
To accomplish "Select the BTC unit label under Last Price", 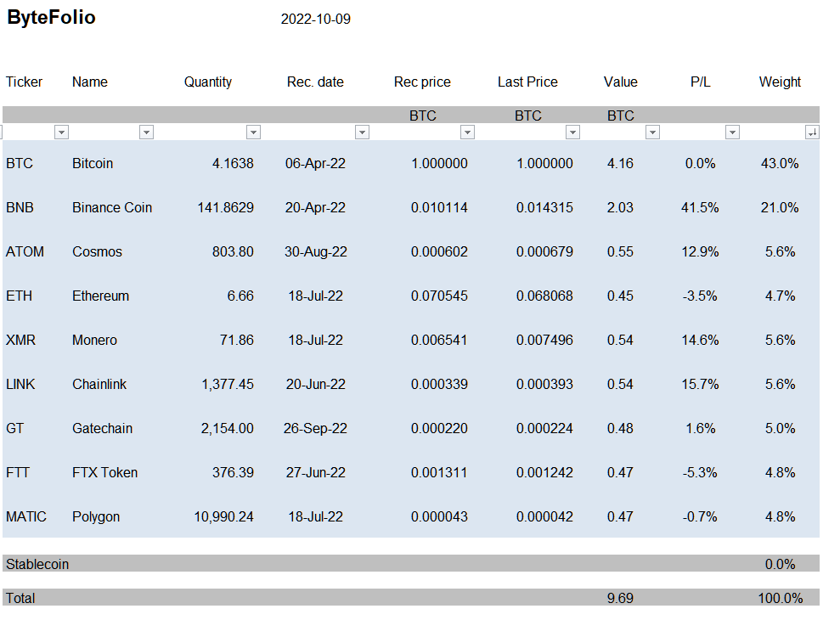I will coord(528,116).
